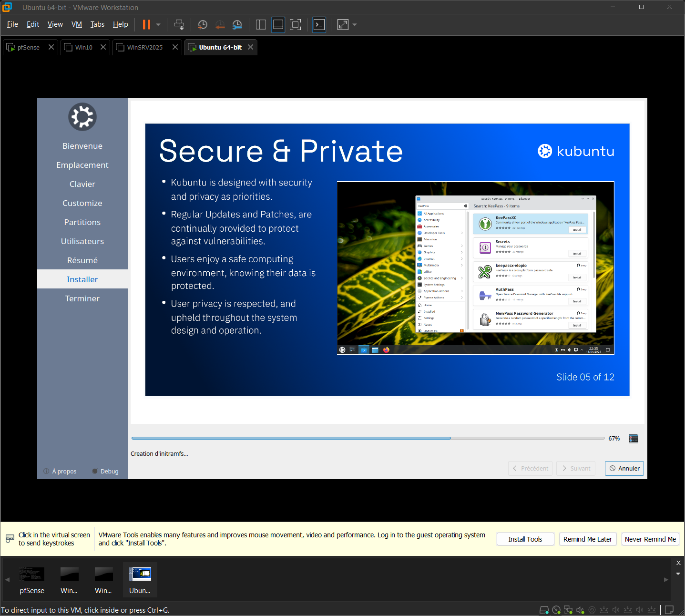Screen dimensions: 685x616
Task: Expand the thumbnail bar options arrow
Action: [678, 574]
